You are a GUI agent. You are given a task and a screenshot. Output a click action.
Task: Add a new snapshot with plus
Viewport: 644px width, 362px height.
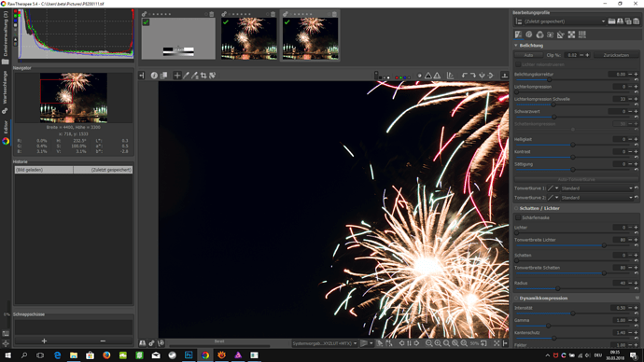[44, 341]
